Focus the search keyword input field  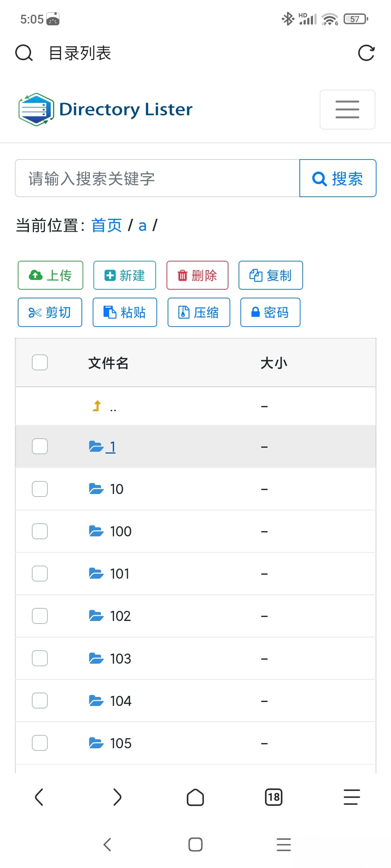tap(157, 178)
